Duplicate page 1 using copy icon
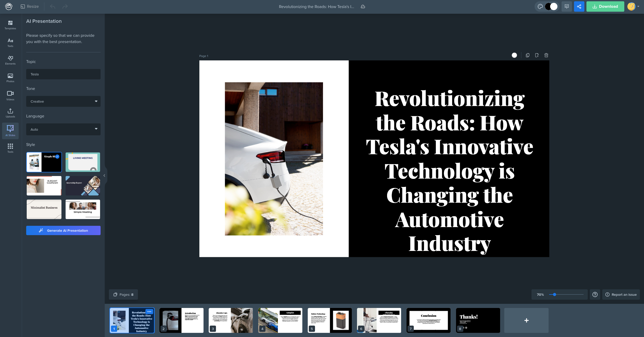644x337 pixels. [x=528, y=55]
